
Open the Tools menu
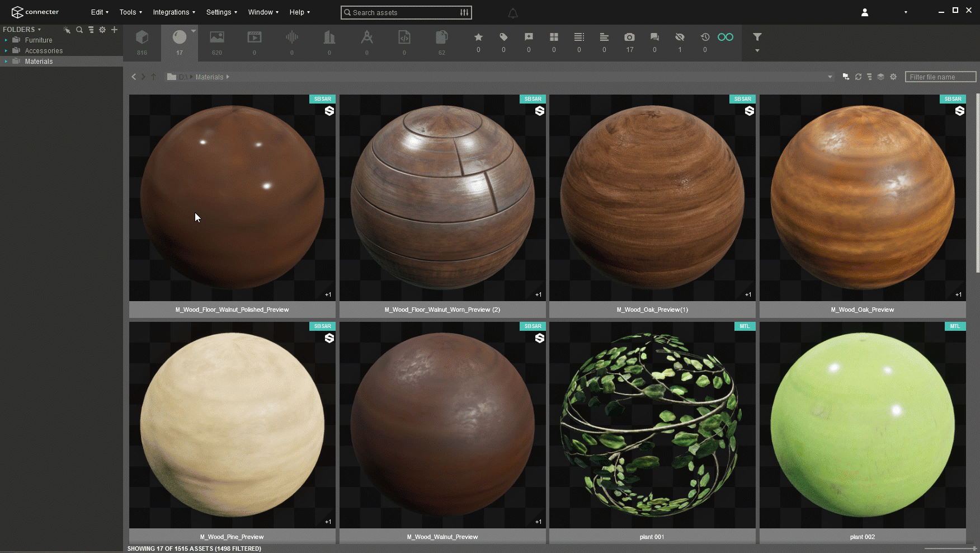130,12
